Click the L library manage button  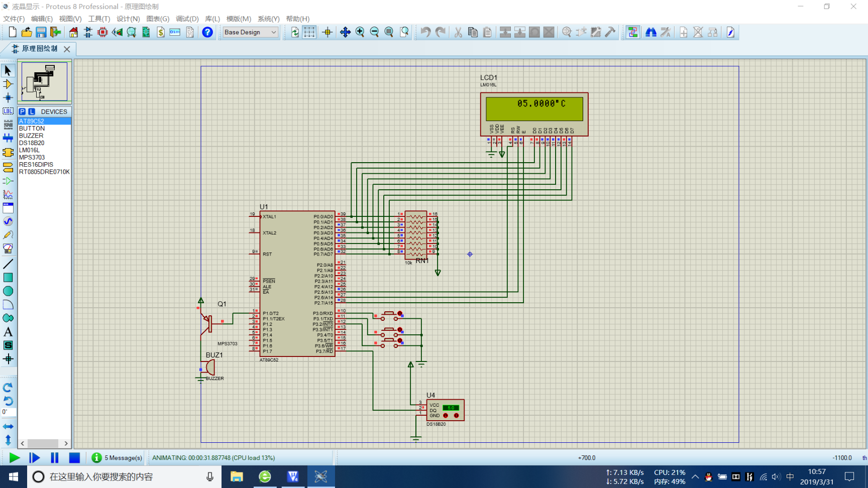[32, 111]
